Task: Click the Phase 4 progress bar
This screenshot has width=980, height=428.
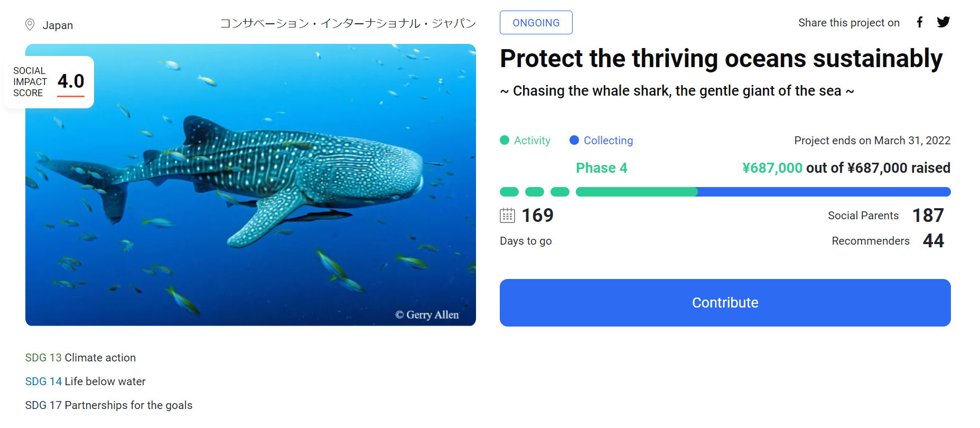Action: coord(763,192)
